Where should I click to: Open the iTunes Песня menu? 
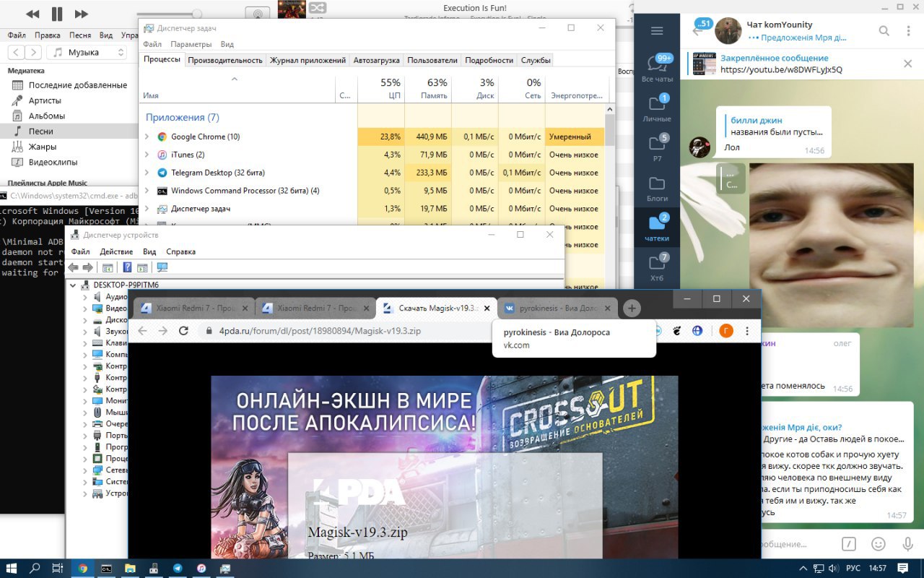click(x=80, y=35)
